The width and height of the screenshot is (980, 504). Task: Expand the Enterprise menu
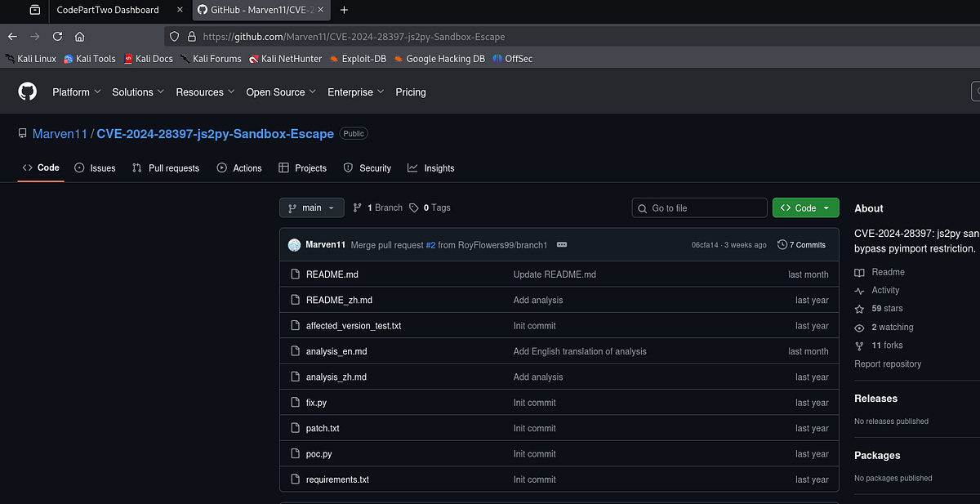coord(355,92)
